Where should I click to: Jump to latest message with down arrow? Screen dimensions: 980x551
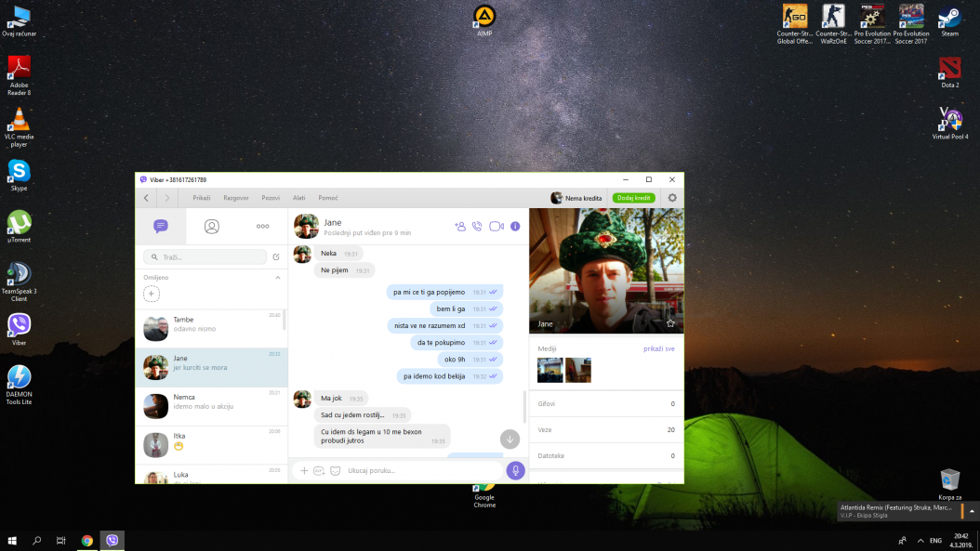(x=510, y=439)
